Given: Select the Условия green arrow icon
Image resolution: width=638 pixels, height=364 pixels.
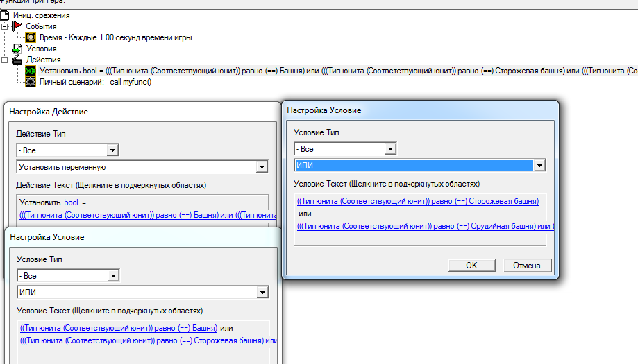Looking at the screenshot, I should (17, 49).
